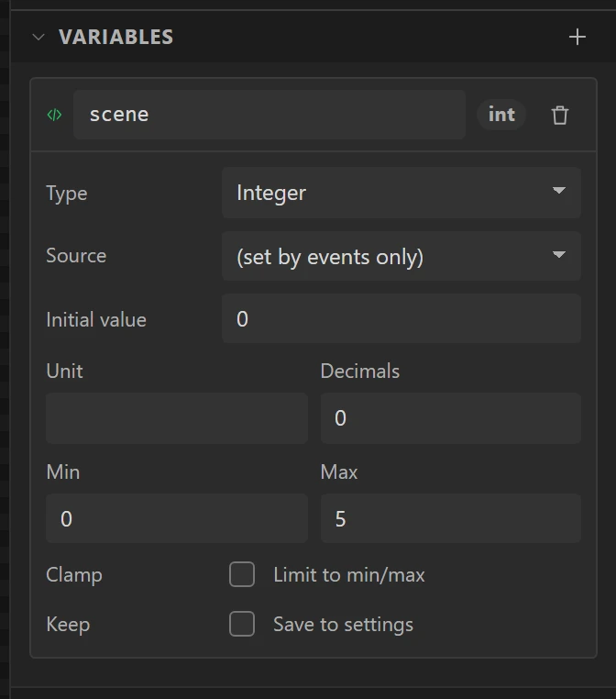Click the Initial value label
The image size is (616, 699).
(x=96, y=319)
